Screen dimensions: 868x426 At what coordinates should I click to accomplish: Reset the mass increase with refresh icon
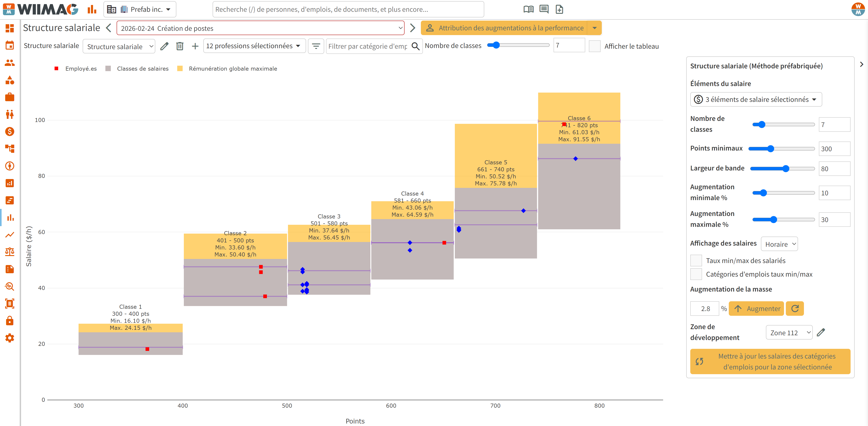click(x=795, y=308)
